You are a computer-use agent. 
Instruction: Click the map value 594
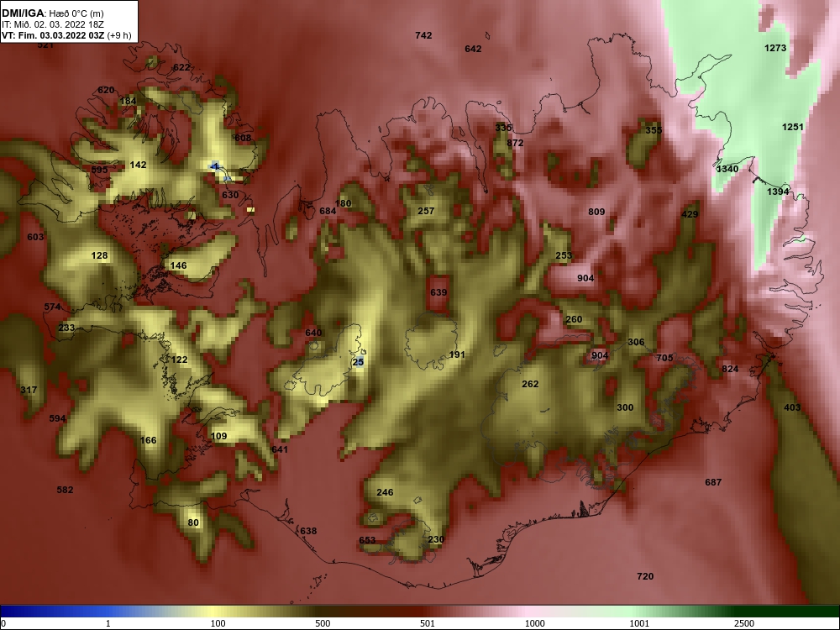57,418
